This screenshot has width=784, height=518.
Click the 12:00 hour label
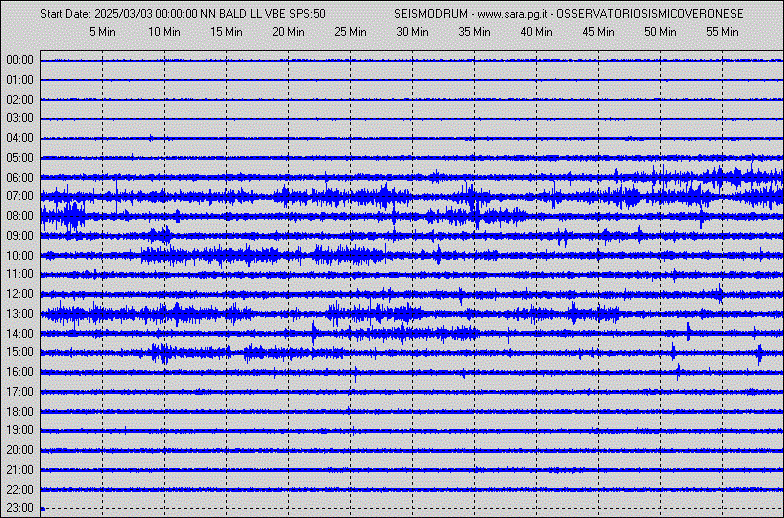click(20, 294)
